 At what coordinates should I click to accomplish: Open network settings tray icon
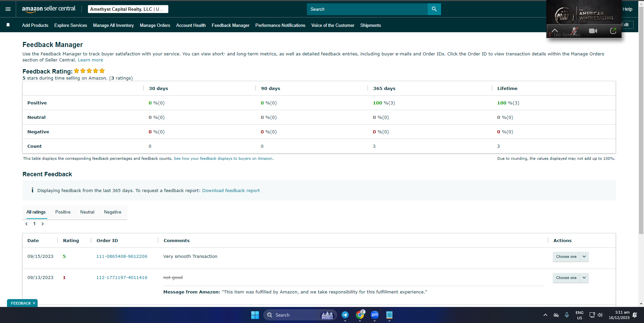tap(592, 315)
